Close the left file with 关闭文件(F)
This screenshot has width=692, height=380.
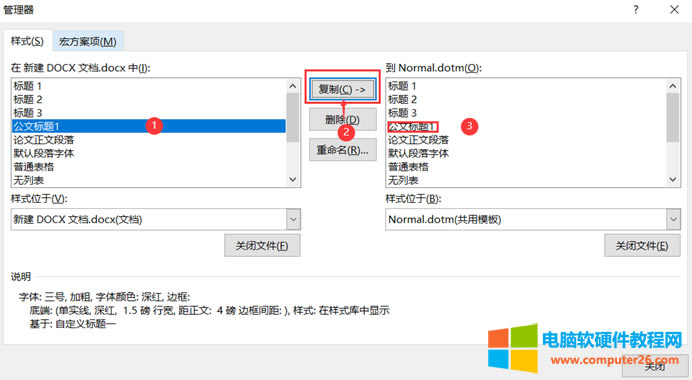click(x=262, y=246)
